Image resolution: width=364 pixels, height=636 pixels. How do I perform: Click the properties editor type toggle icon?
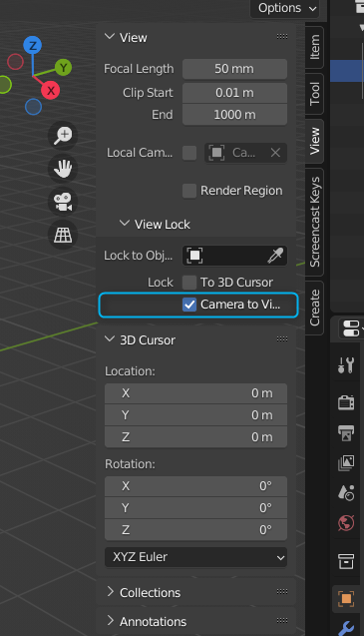click(x=351, y=328)
